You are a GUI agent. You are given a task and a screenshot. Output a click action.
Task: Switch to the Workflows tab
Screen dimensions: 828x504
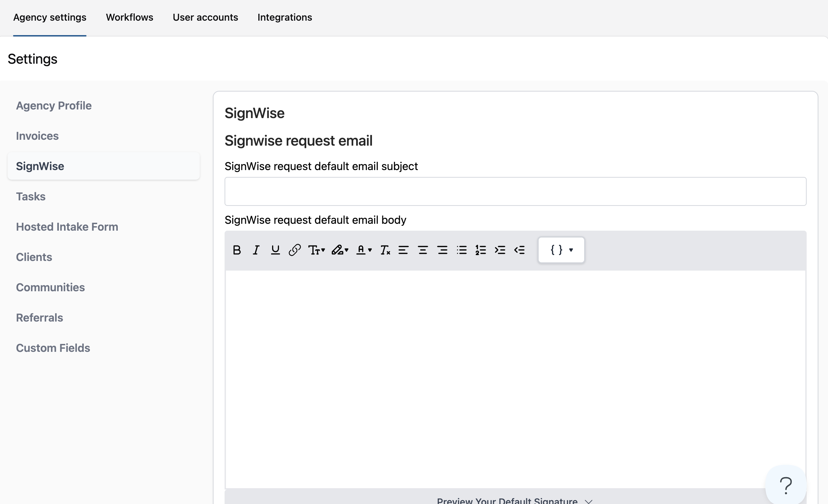(130, 17)
